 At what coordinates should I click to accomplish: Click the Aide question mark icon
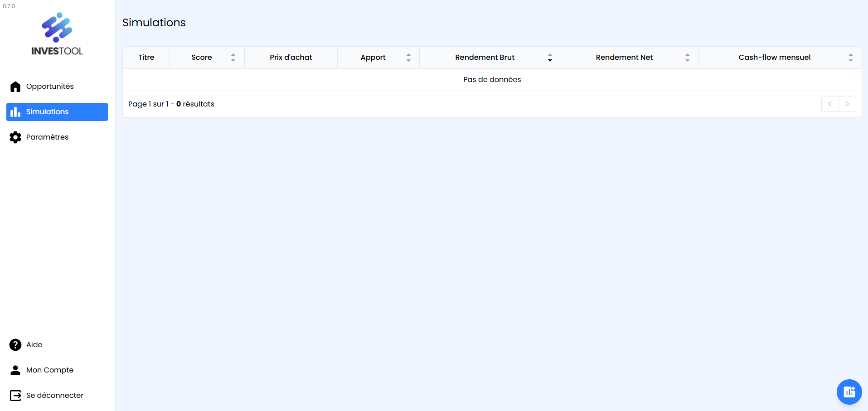coord(15,345)
